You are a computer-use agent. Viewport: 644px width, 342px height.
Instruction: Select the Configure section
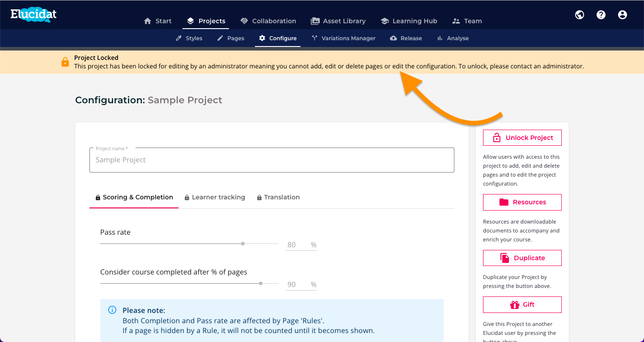tap(278, 38)
